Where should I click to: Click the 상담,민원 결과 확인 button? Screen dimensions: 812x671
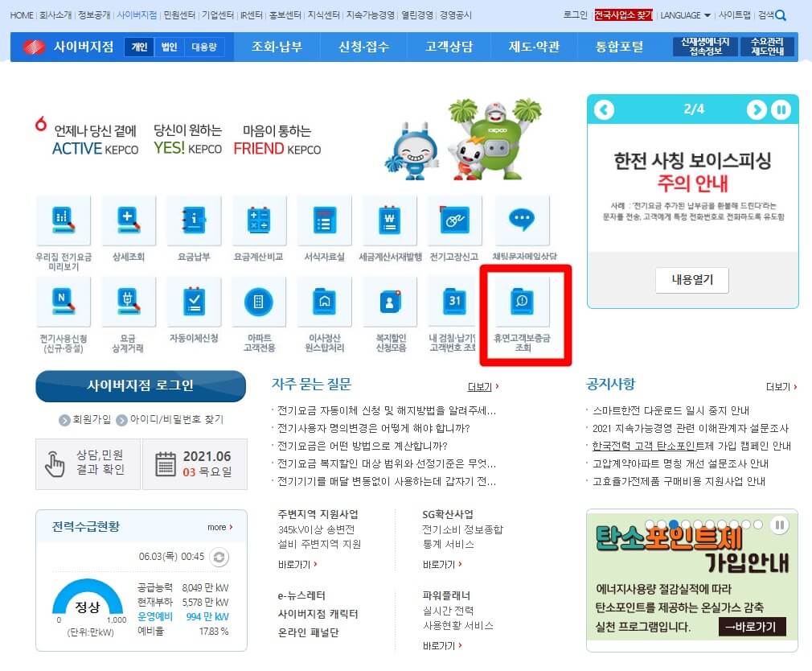88,463
